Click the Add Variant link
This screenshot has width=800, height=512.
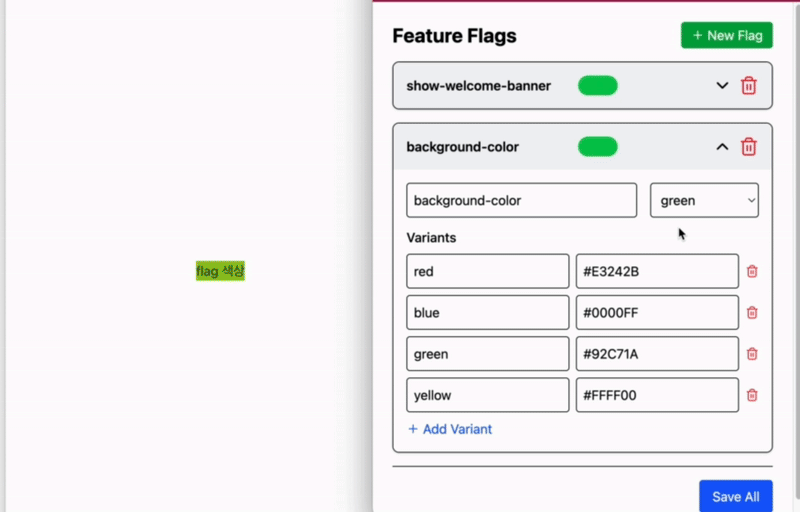tap(450, 429)
